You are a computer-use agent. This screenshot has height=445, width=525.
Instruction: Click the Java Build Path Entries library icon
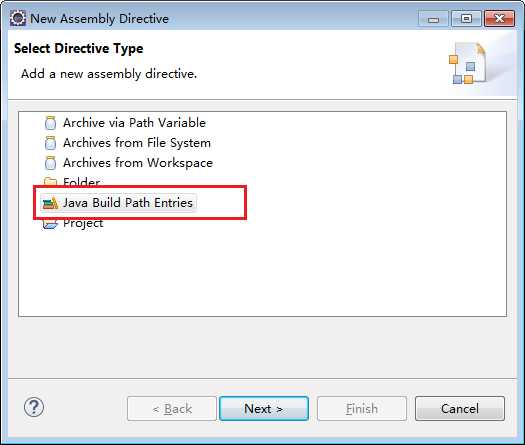pyautogui.click(x=51, y=203)
